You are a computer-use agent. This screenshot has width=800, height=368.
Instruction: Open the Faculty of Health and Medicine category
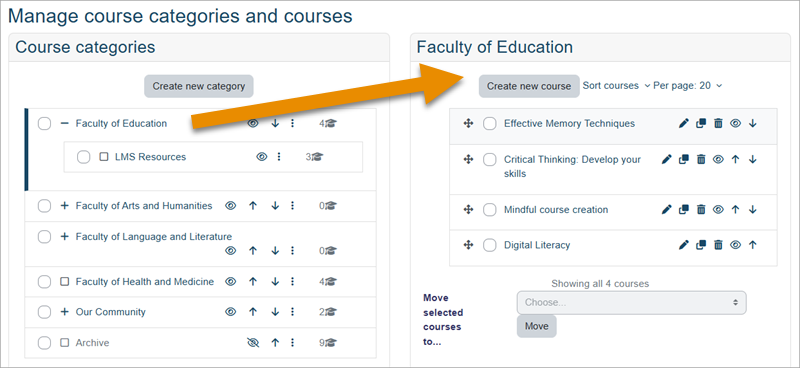(x=144, y=281)
